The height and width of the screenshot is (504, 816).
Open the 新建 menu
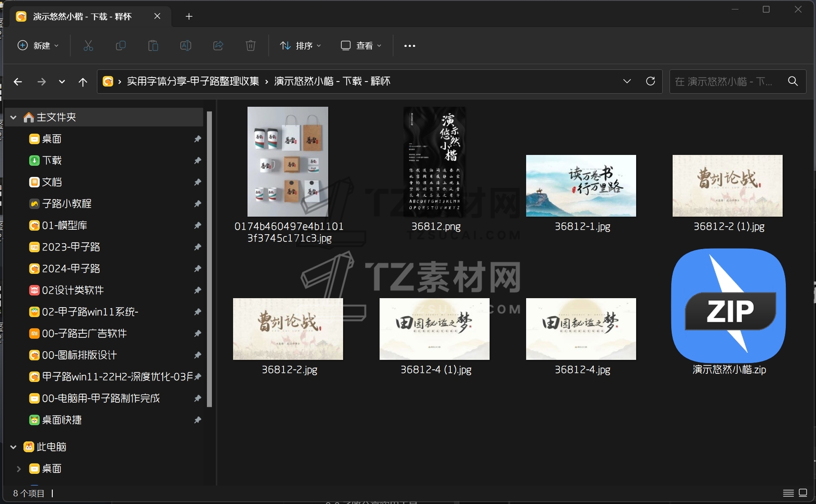38,45
